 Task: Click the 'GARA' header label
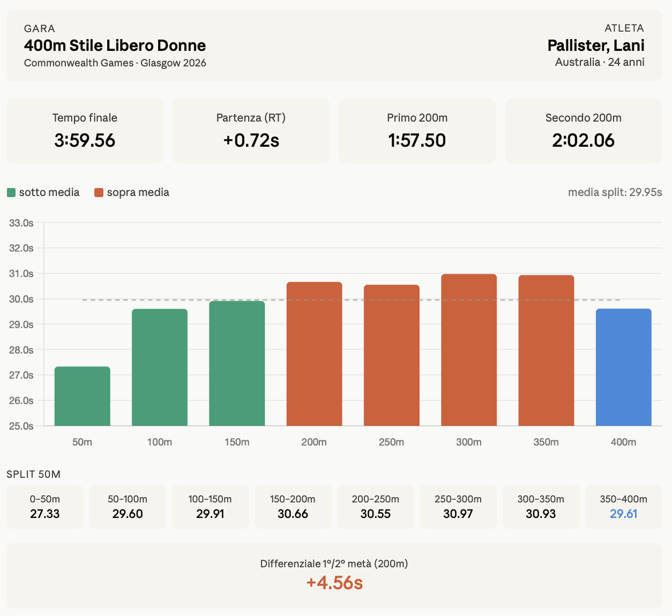[40, 28]
